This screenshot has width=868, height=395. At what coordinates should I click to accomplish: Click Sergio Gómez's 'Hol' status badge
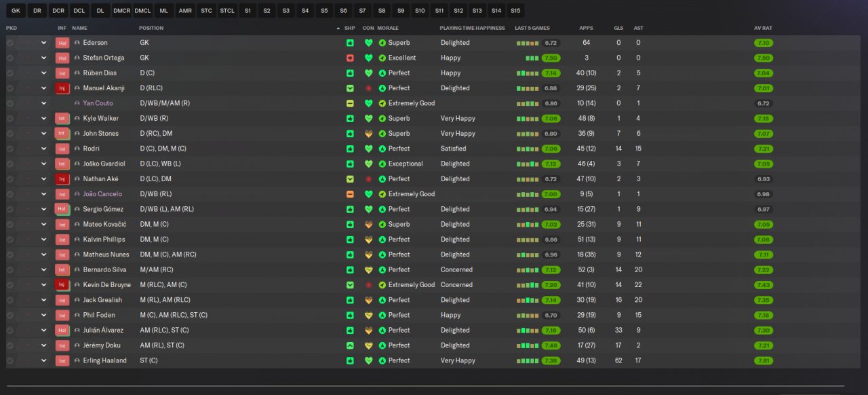point(62,209)
